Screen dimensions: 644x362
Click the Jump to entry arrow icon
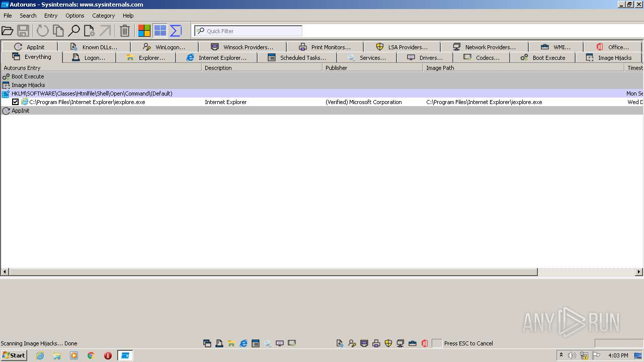(x=105, y=31)
